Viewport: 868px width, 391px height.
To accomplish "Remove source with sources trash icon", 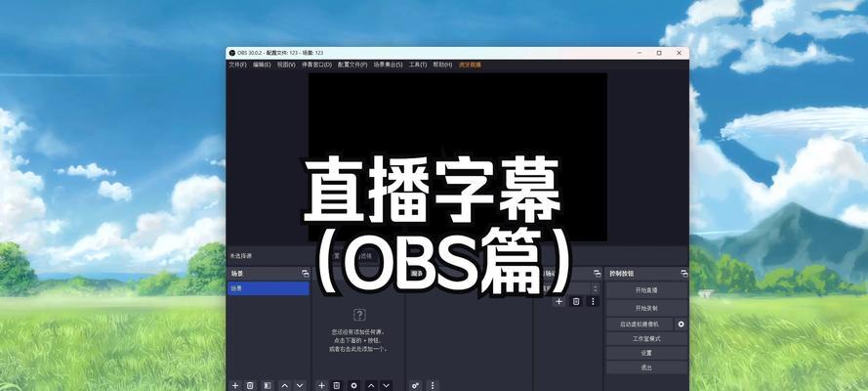I will point(337,385).
